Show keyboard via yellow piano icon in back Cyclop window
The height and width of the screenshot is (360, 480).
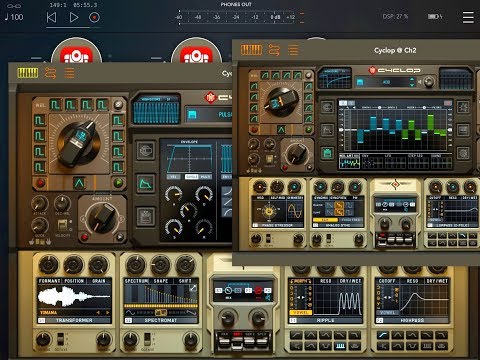click(28, 73)
